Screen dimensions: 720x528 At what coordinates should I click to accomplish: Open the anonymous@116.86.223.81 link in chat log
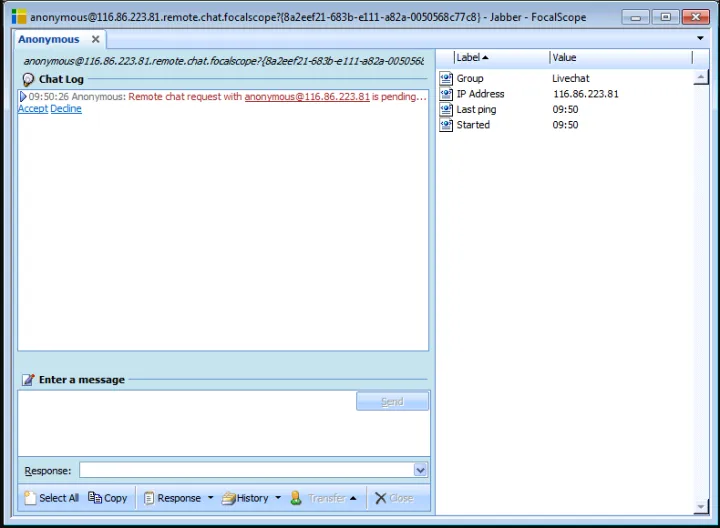[x=307, y=97]
